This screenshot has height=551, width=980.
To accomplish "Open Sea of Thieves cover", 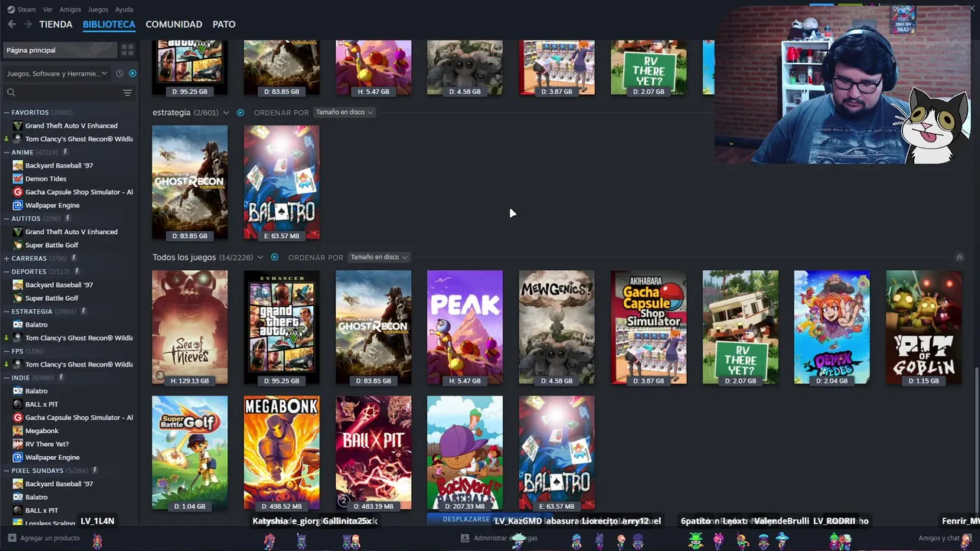I will pos(190,327).
